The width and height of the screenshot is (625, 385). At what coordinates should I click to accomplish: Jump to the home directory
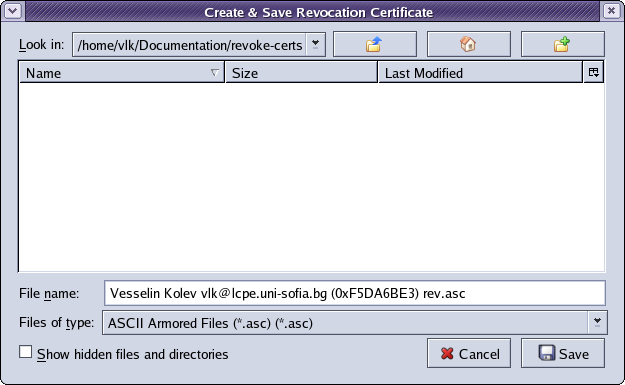click(x=469, y=44)
